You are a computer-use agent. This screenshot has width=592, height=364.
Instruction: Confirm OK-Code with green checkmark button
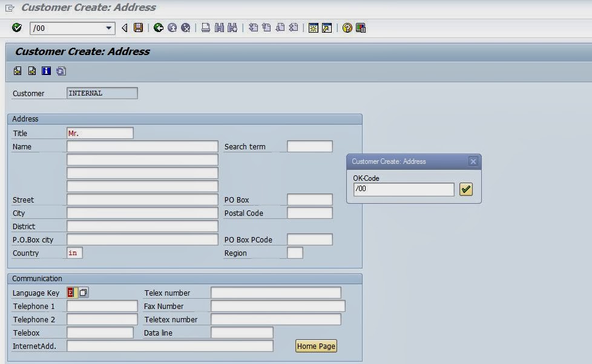point(465,189)
